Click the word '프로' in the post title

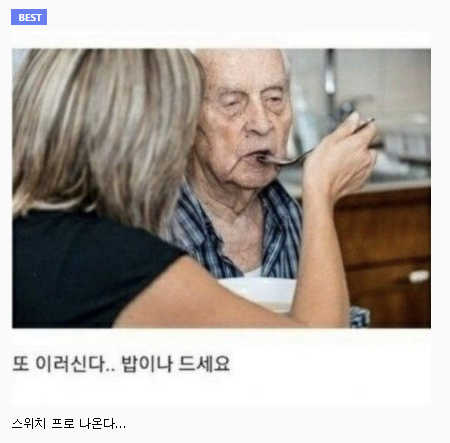coord(62,423)
